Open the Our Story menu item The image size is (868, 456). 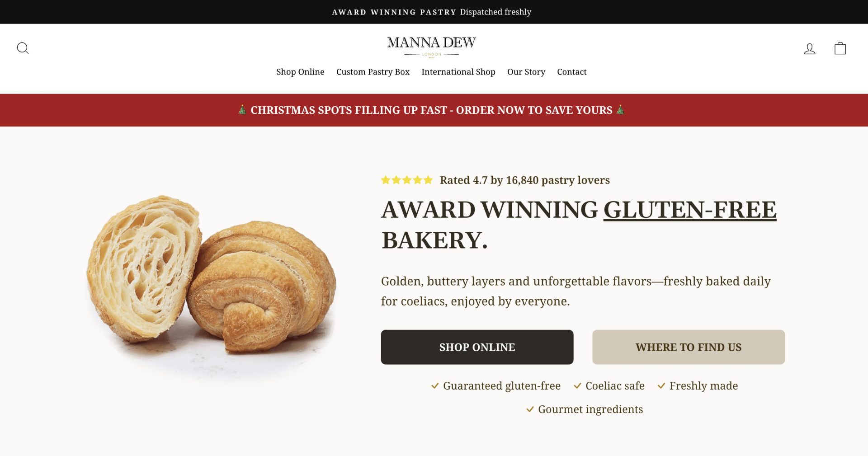526,71
